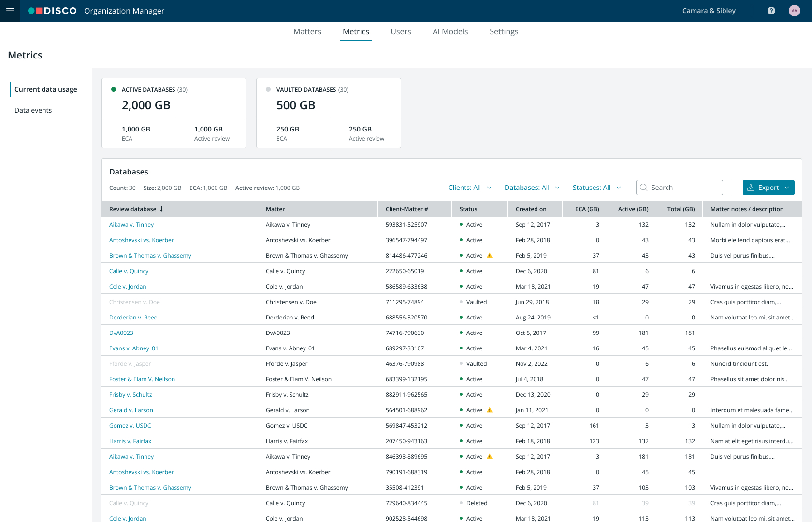
Task: Open Foster & Elam V. Neilson link
Action: click(142, 379)
